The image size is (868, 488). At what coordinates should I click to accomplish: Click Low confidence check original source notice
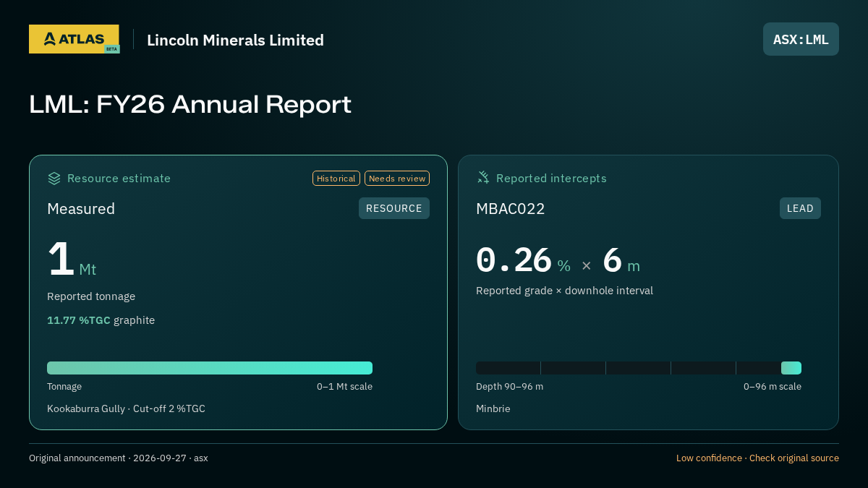tap(757, 458)
